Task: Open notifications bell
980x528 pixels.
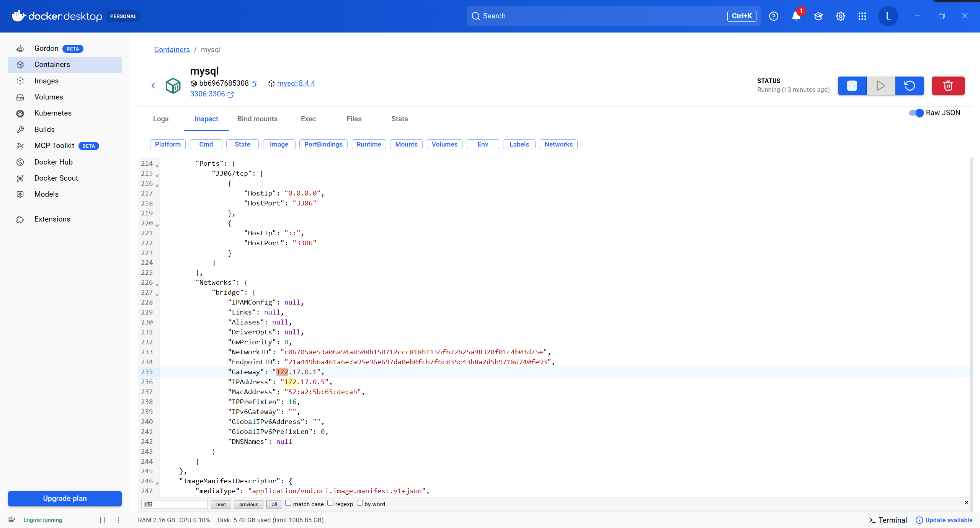Action: click(x=796, y=16)
